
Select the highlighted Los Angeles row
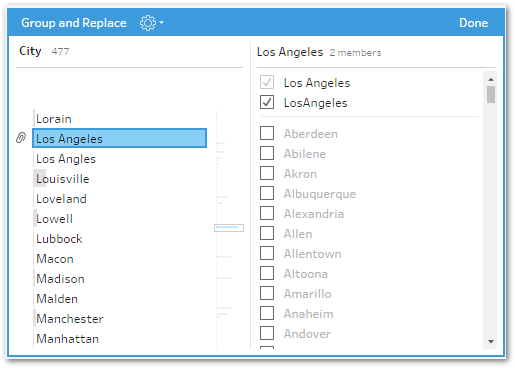coord(119,138)
